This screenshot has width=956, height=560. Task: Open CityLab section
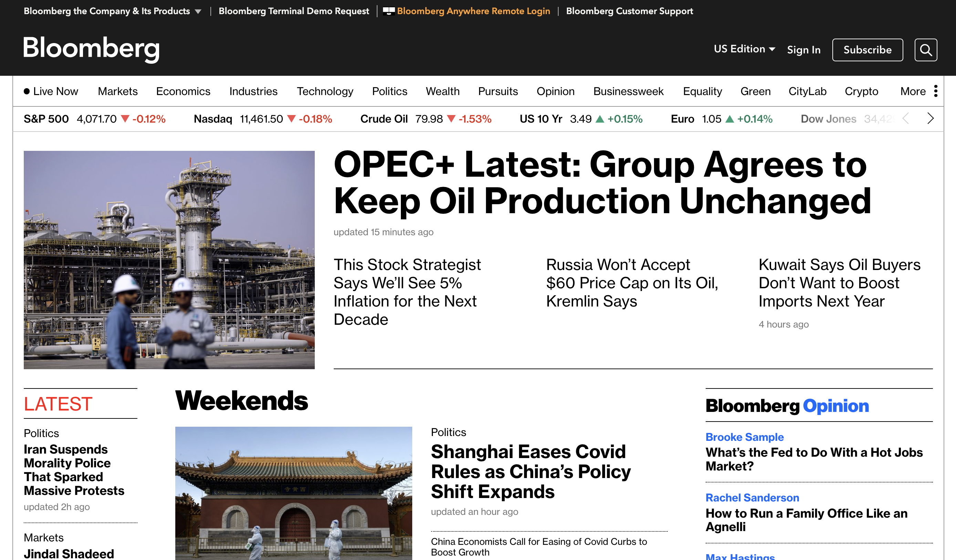[807, 91]
